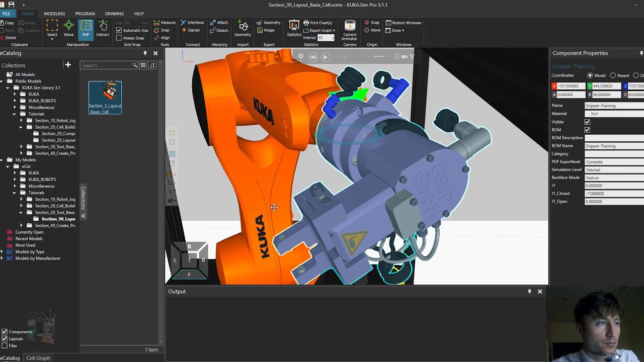644x362 pixels.
Task: Open the Cell Graph tab
Action: pyautogui.click(x=38, y=358)
